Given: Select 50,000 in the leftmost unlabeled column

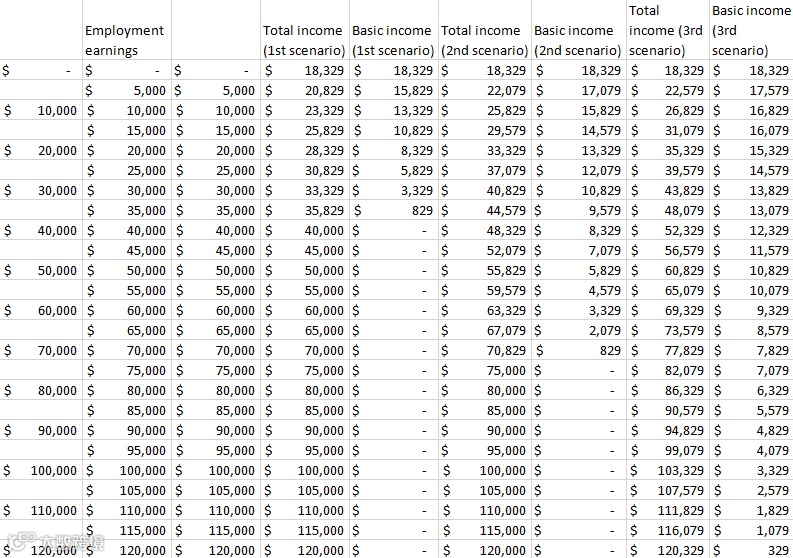Looking at the screenshot, I should point(57,271).
